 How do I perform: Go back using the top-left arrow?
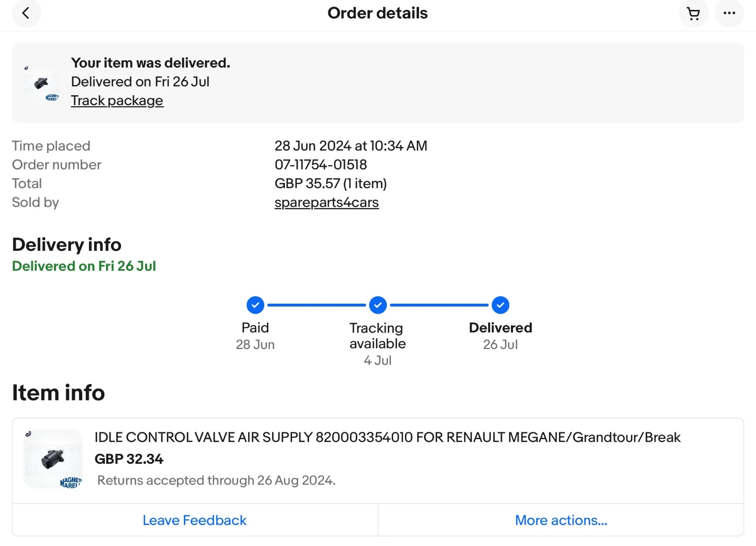point(26,13)
